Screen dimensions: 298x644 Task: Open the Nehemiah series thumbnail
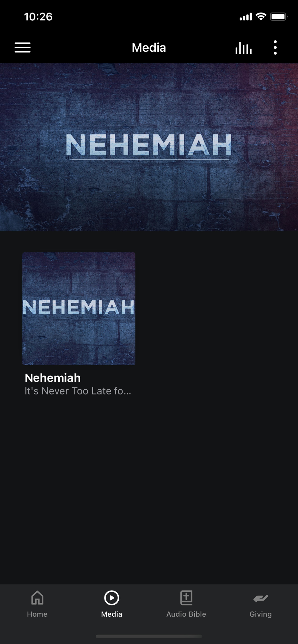click(x=79, y=308)
